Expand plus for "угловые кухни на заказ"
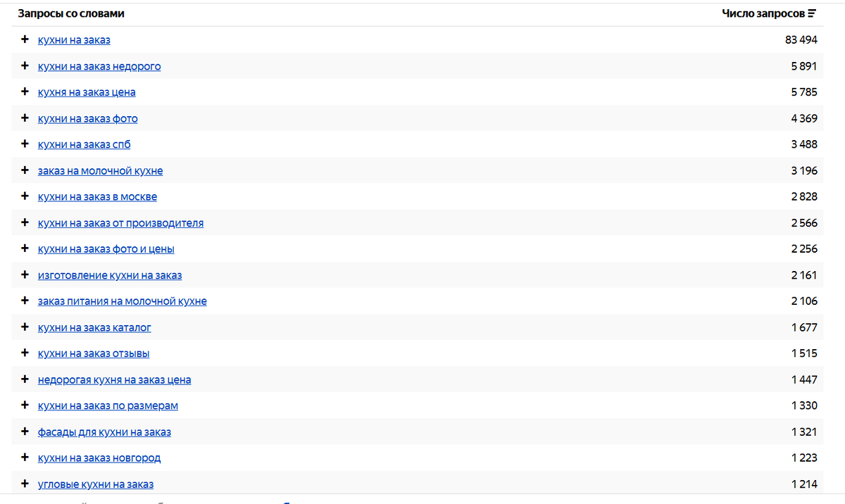Viewport: 845px width, 504px height. point(25,484)
